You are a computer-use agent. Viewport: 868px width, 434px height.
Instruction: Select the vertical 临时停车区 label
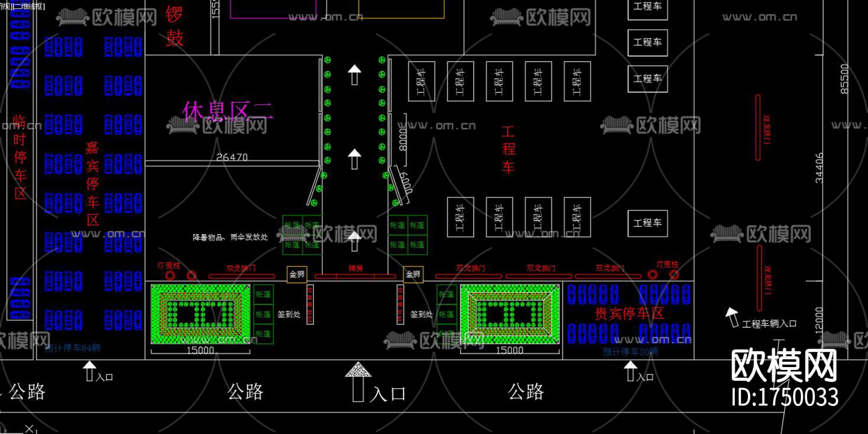[20, 157]
